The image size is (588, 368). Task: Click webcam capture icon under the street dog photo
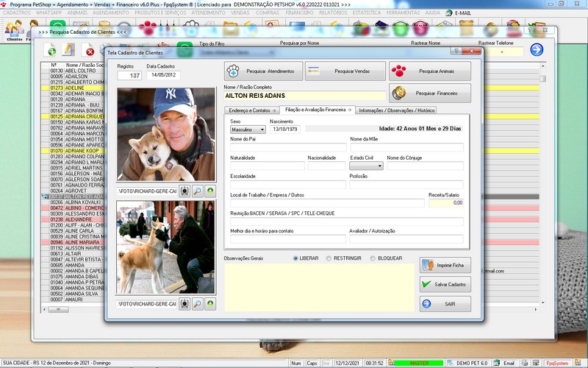(x=184, y=304)
